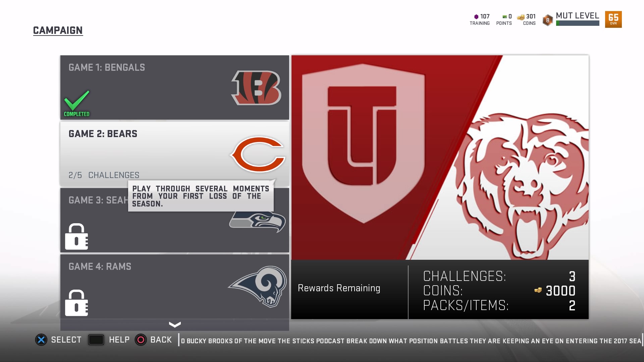The height and width of the screenshot is (362, 644).
Task: Click the lock icon on Game 3 Seahawks
Action: (x=76, y=236)
